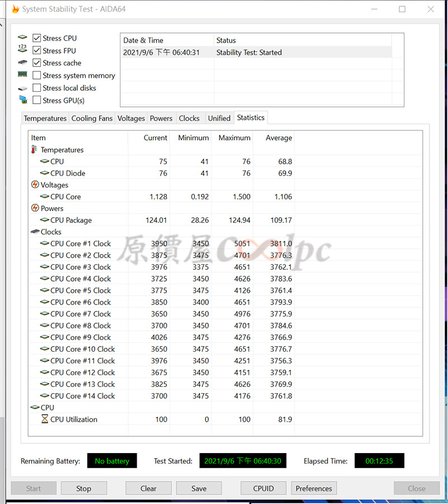This screenshot has width=448, height=504.
Task: Show the Unified tab
Action: point(219,118)
